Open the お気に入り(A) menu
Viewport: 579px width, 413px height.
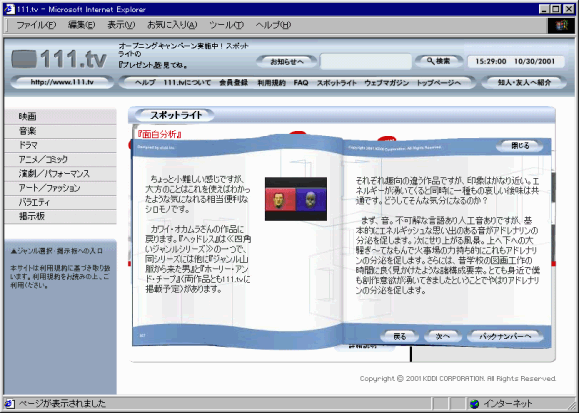(x=172, y=25)
